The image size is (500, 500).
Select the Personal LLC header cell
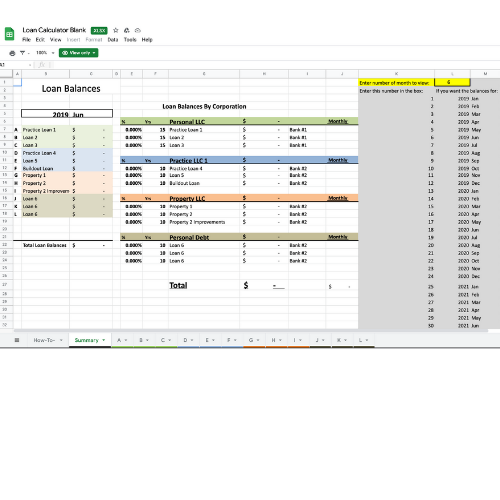204,121
